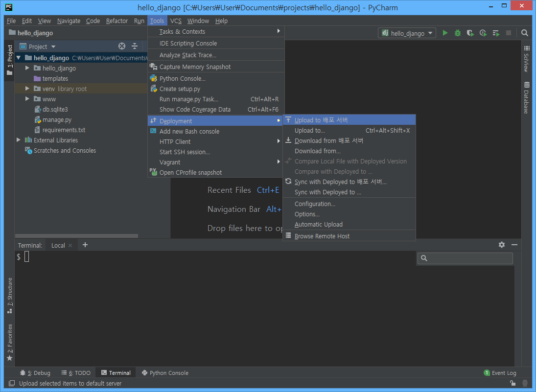
Task: Click the terminal search field
Action: [x=465, y=258]
